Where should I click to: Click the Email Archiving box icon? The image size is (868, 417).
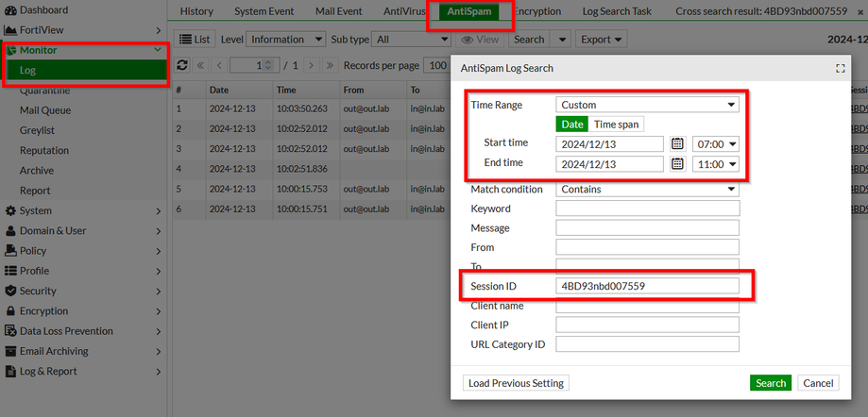[10, 351]
